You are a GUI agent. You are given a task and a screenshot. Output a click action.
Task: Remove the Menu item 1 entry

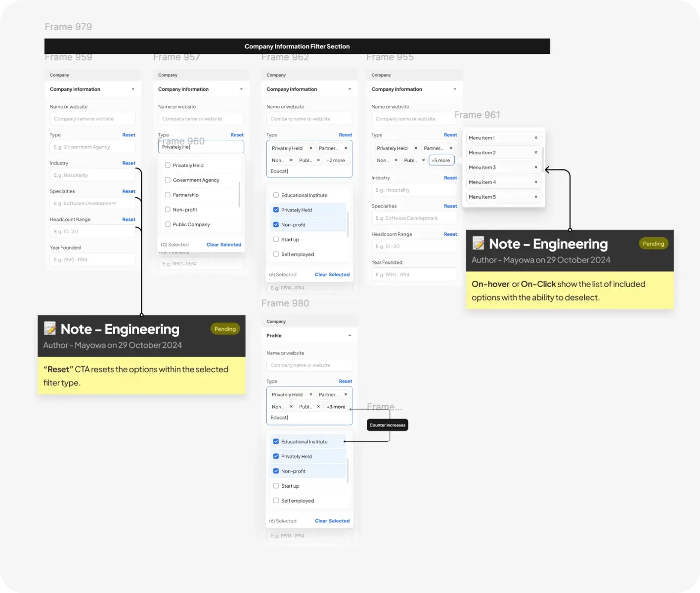(536, 138)
